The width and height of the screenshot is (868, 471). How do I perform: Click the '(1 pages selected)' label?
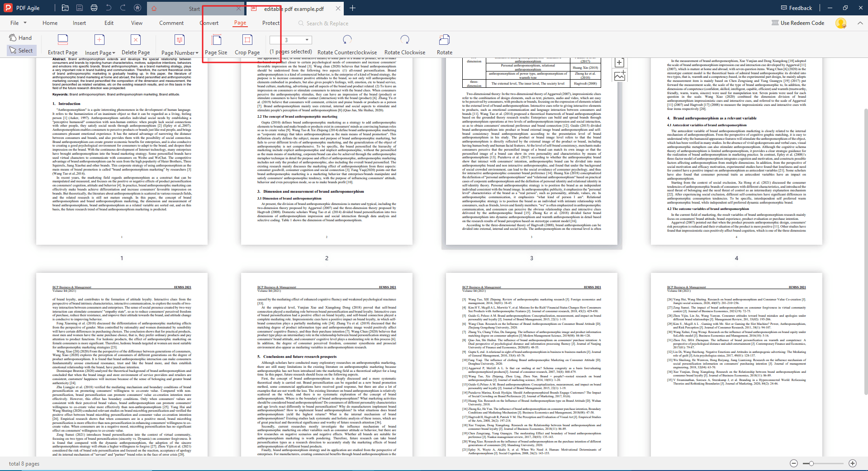(291, 52)
